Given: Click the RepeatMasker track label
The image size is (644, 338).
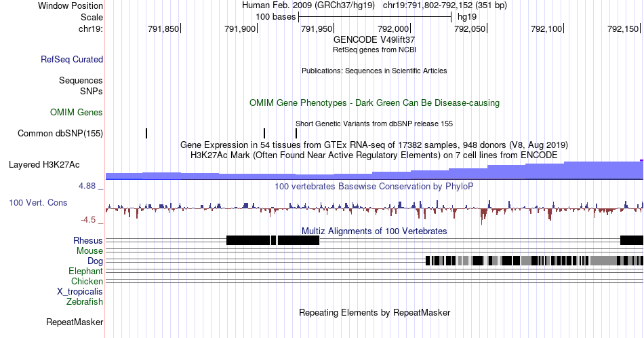Looking at the screenshot, I should click(75, 322).
